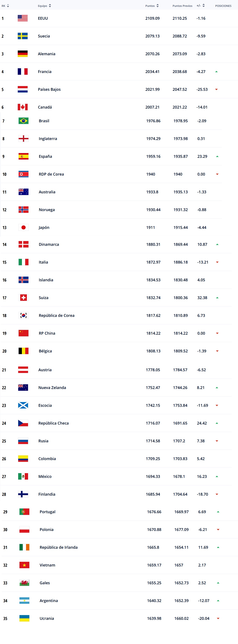
Task: Open the Nueva Zelanda team link
Action: click(x=52, y=388)
